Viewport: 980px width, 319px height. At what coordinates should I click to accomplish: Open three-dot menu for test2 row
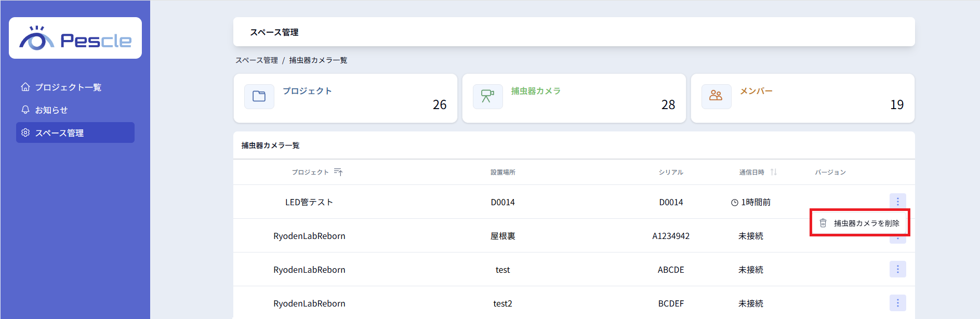[x=897, y=303]
